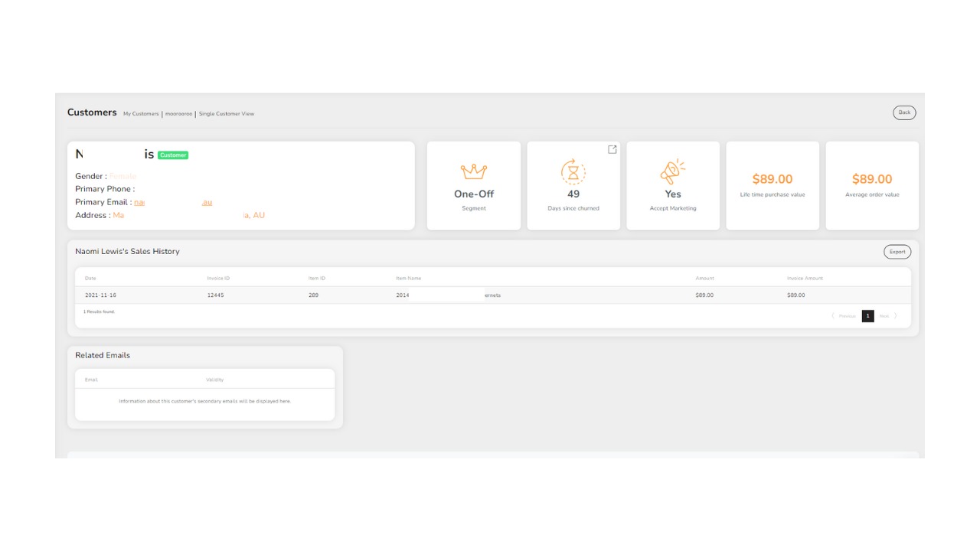
Task: Click the primary email link
Action: coord(173,202)
